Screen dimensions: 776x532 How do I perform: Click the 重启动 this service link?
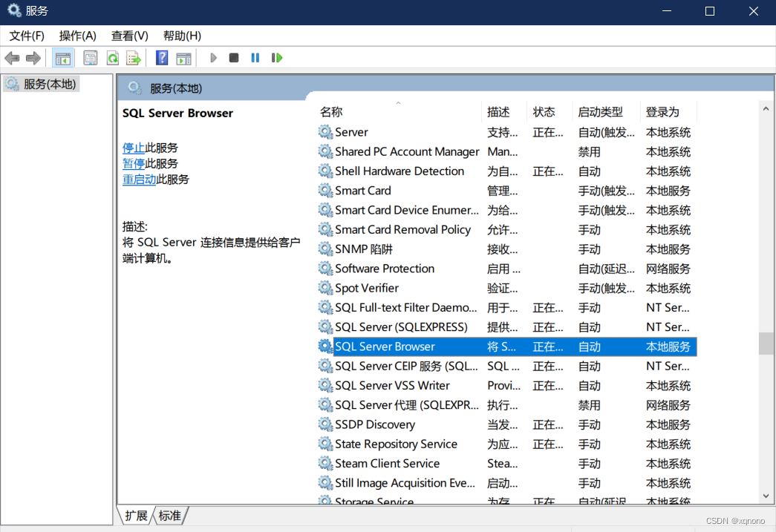139,180
